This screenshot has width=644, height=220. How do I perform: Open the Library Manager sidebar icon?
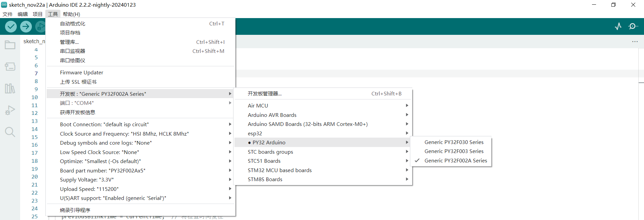click(x=10, y=88)
